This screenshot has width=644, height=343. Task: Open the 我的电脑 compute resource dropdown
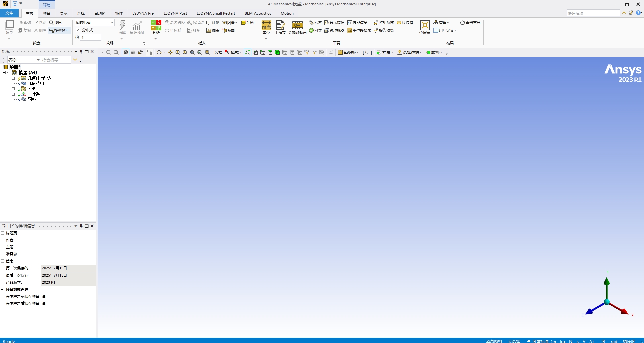112,22
